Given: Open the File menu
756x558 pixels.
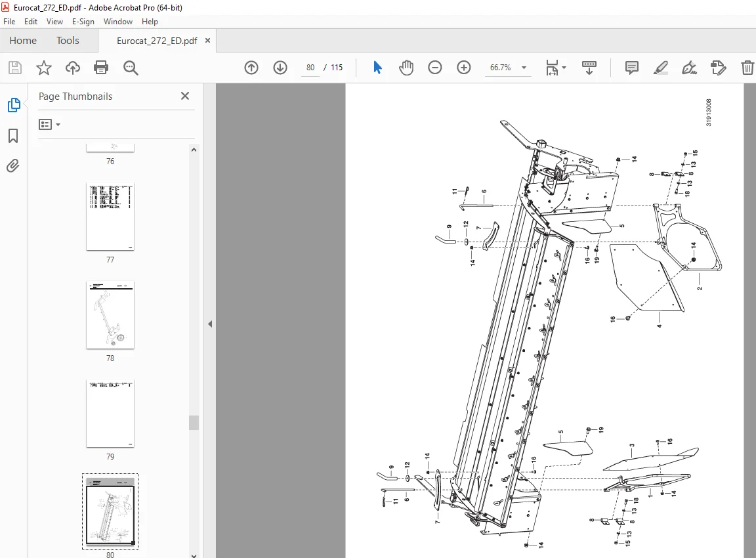Looking at the screenshot, I should (x=9, y=22).
